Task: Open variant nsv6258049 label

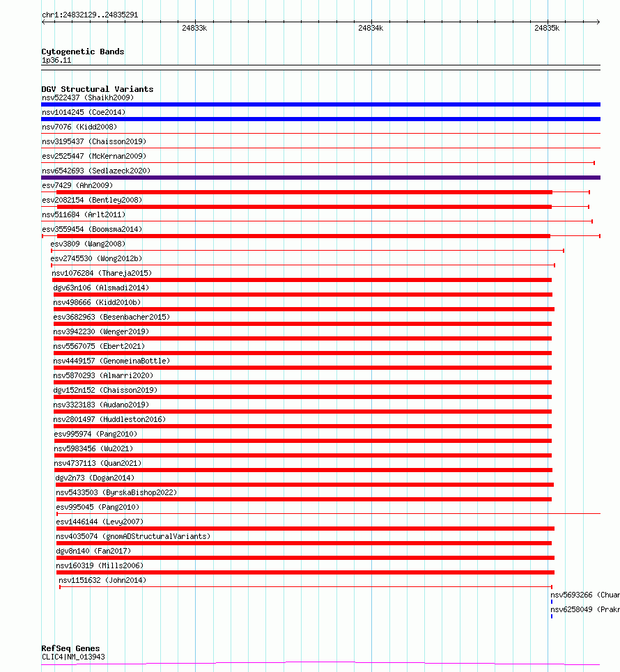Action: point(585,609)
